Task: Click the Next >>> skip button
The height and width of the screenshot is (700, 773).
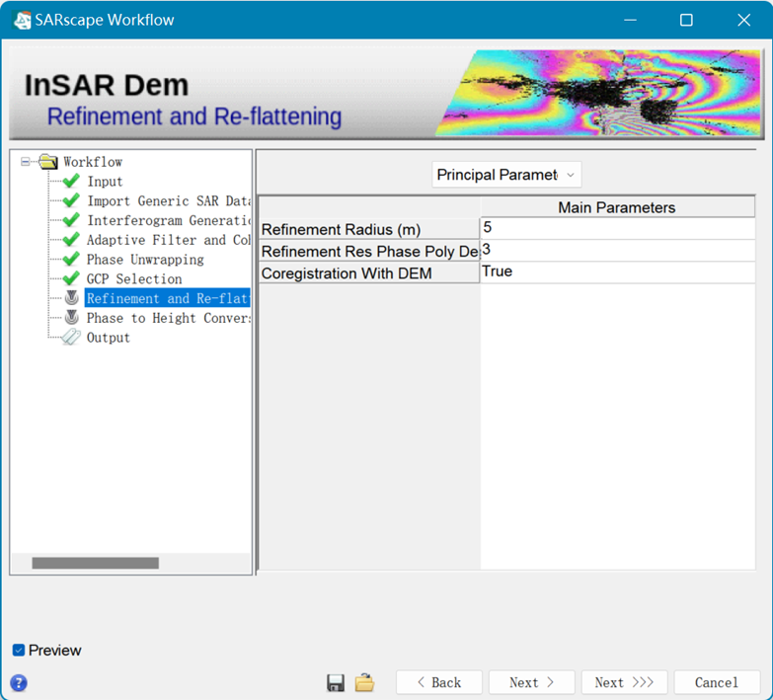Action: pyautogui.click(x=624, y=683)
